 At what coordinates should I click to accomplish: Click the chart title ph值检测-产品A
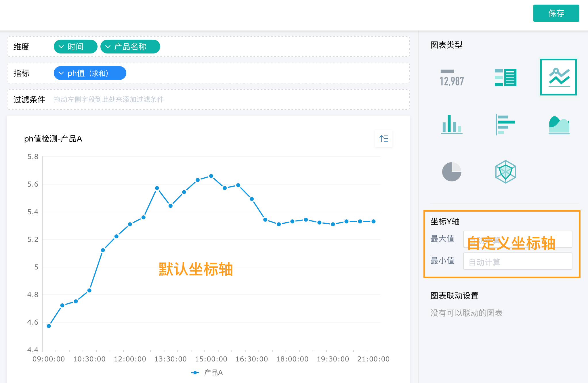point(53,139)
